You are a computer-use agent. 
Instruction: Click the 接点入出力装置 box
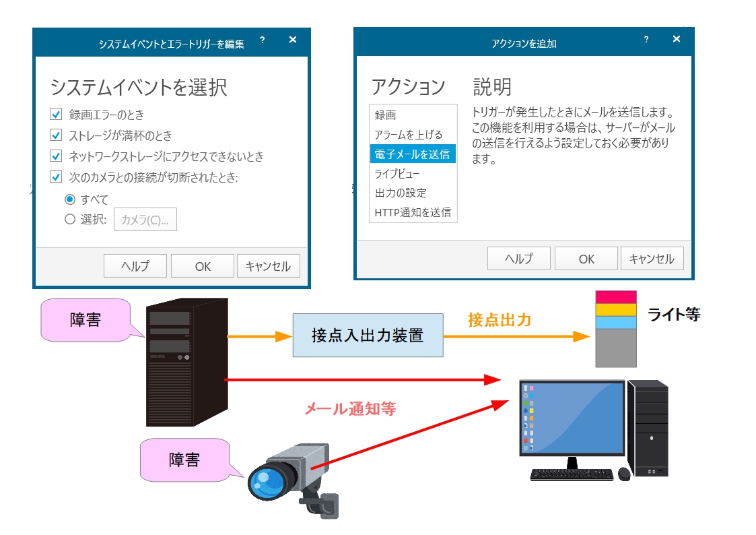coord(368,336)
